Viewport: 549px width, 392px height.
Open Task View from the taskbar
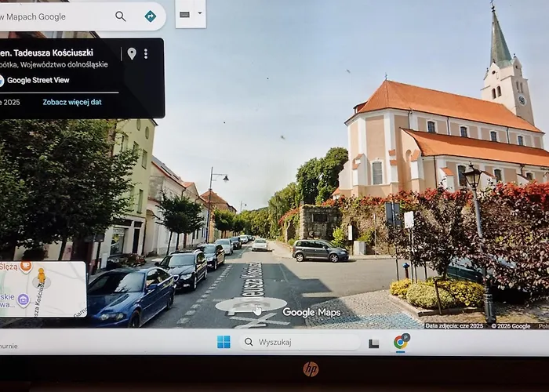(374, 343)
